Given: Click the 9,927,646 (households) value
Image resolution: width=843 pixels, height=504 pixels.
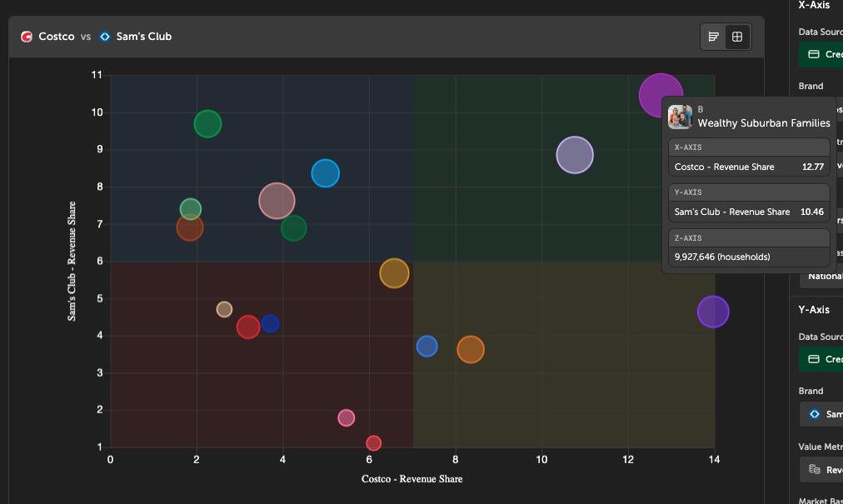Looking at the screenshot, I should pos(722,257).
